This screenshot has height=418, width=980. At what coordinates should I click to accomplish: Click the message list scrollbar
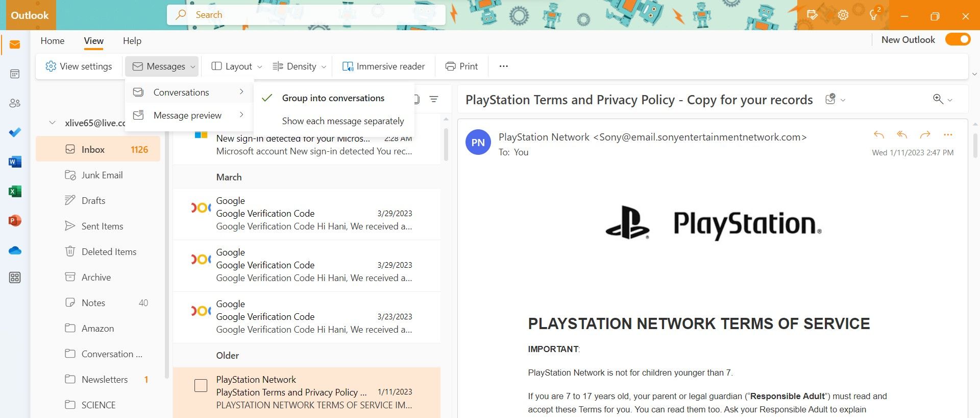coord(446,144)
